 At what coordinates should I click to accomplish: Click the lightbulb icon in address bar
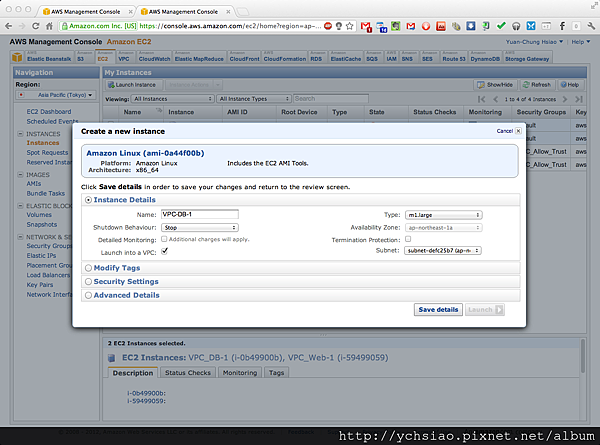click(339, 26)
